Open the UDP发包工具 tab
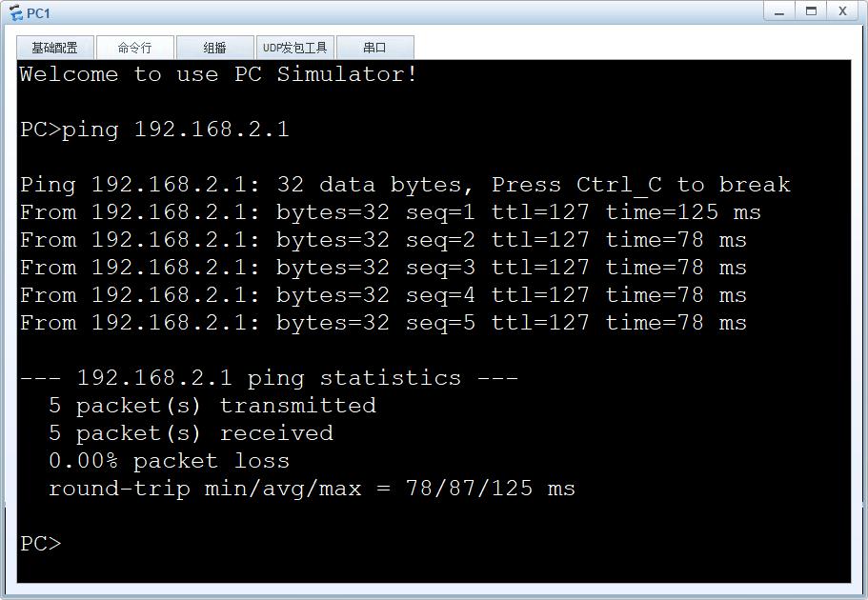The height and width of the screenshot is (600, 868). coord(294,48)
